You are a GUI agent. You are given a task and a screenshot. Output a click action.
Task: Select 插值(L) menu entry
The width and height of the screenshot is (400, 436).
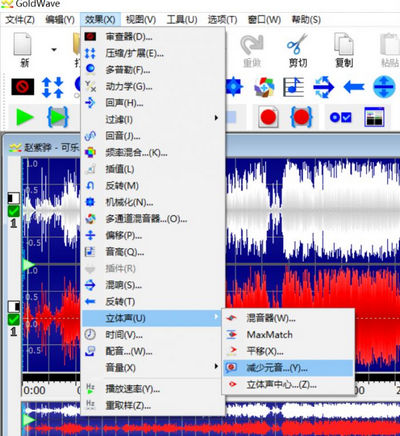[153, 169]
